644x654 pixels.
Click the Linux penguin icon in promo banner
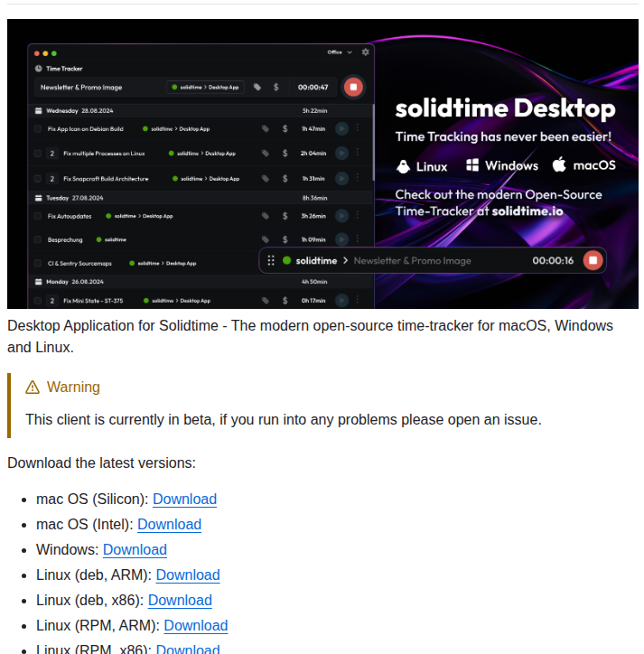point(403,166)
